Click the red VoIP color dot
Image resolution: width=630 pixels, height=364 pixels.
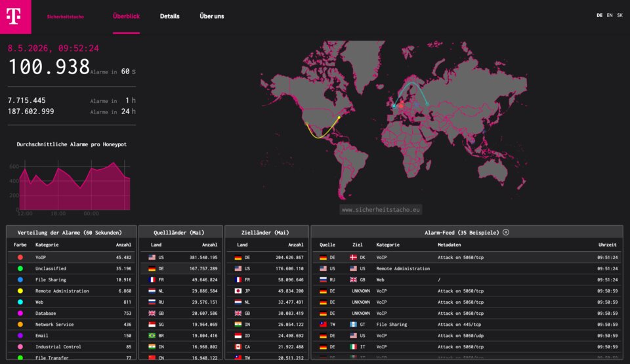click(x=20, y=257)
